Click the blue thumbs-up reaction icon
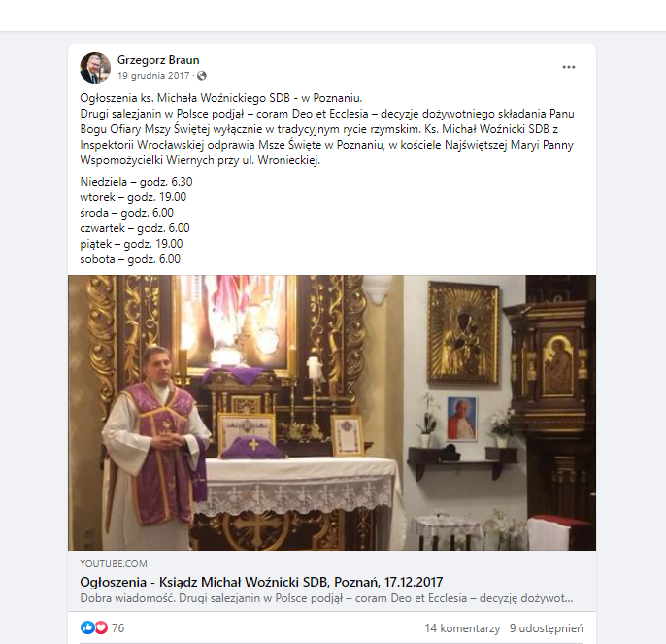Viewport: 666px width, 644px height. pos(87,627)
